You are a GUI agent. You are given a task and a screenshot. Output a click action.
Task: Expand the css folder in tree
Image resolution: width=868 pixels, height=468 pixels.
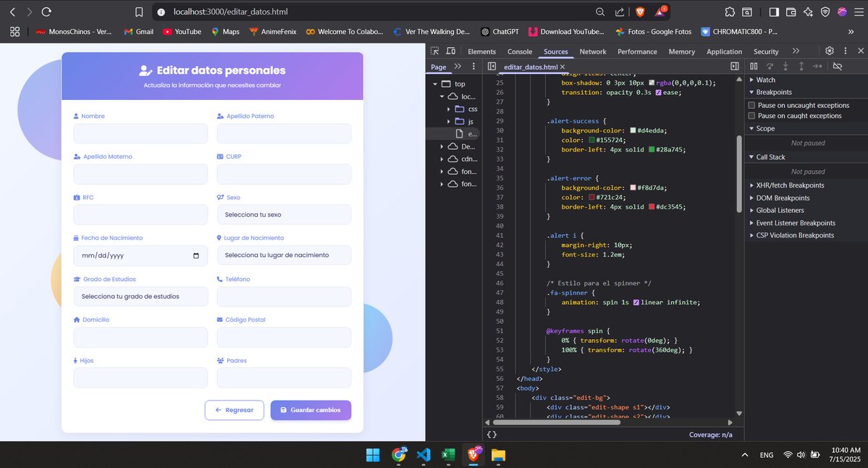point(448,109)
